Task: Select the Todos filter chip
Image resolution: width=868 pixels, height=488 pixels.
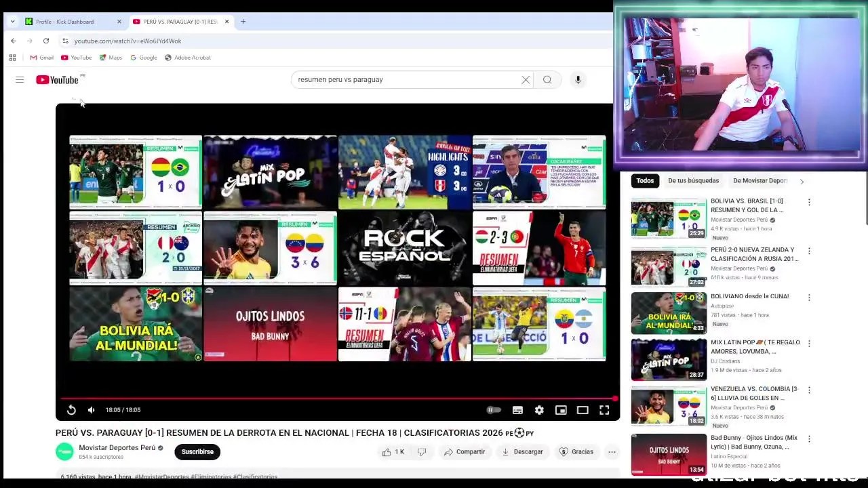Action: (x=645, y=181)
